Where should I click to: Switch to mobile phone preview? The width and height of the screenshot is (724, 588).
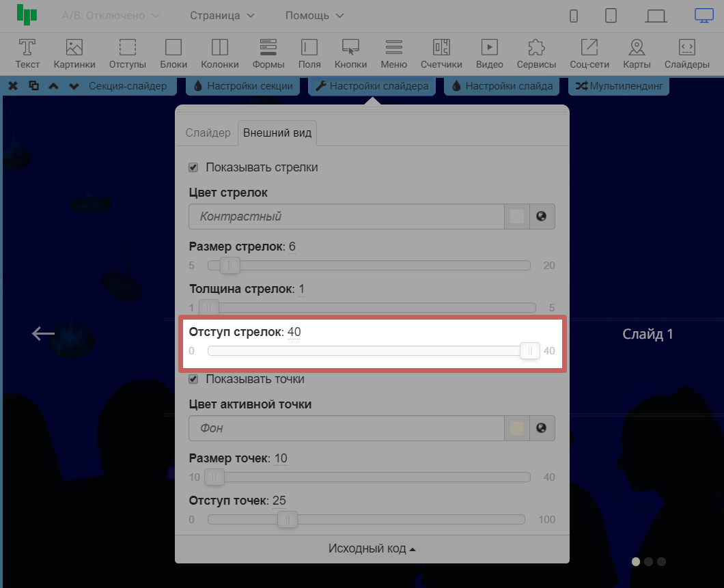(x=574, y=16)
